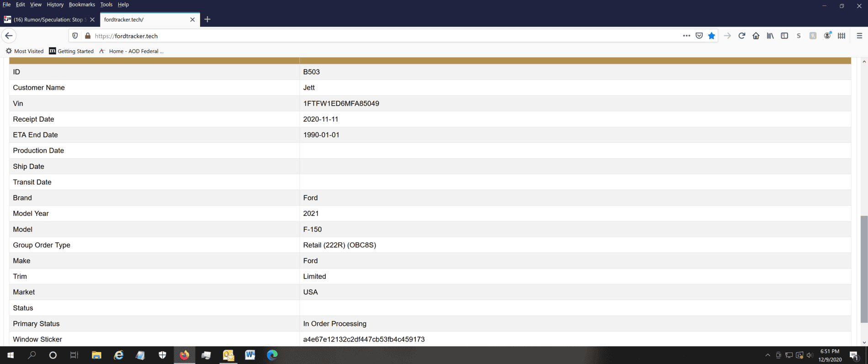Show hidden system tray icons

click(x=767, y=355)
